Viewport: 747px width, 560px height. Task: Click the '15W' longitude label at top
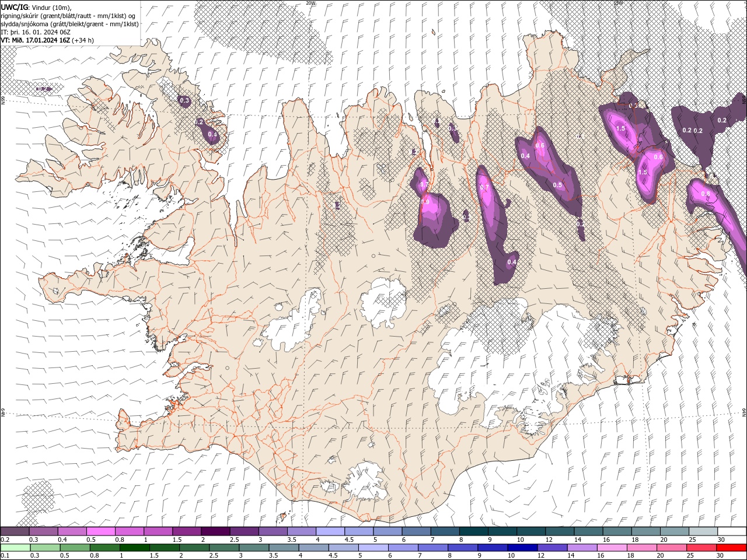618,3
